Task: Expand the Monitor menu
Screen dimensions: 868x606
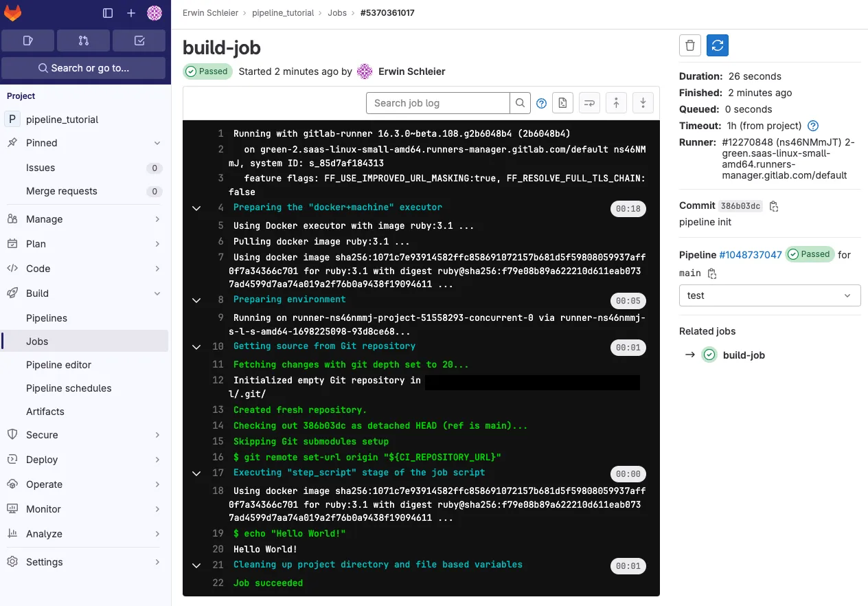Action: click(x=85, y=509)
